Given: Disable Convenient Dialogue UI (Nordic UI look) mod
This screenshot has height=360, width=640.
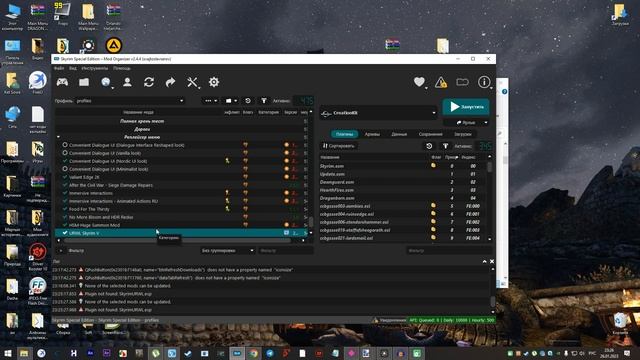Looking at the screenshot, I should [x=65, y=161].
